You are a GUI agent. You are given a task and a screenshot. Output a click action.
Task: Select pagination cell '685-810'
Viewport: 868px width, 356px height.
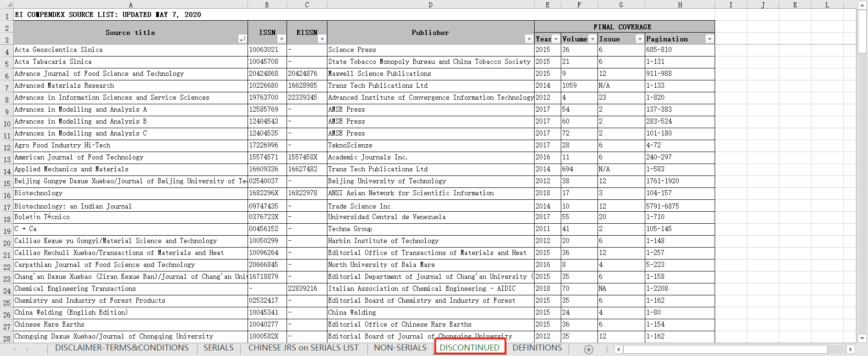[680, 50]
